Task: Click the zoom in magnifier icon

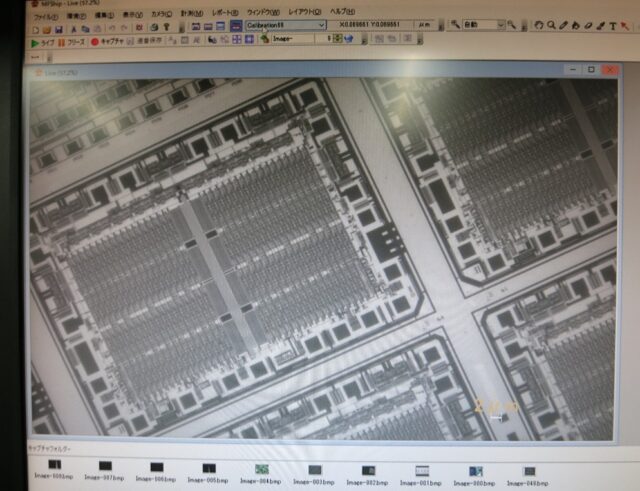Action: (511, 25)
